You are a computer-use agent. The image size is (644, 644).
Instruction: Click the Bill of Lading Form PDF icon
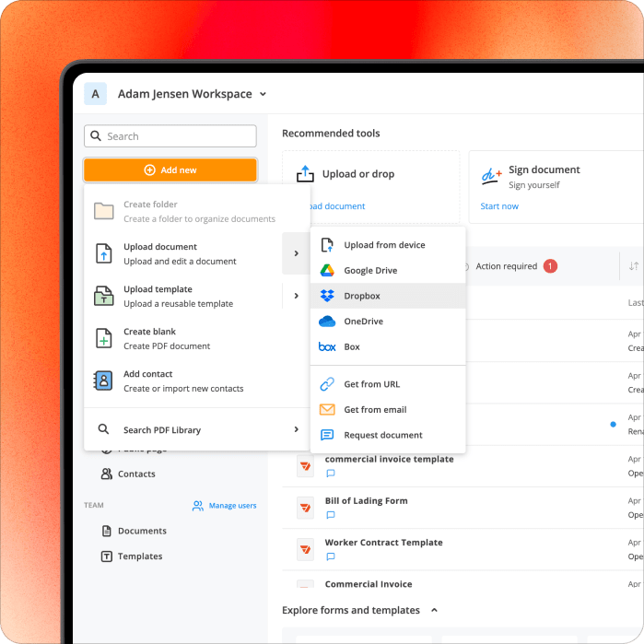(305, 508)
